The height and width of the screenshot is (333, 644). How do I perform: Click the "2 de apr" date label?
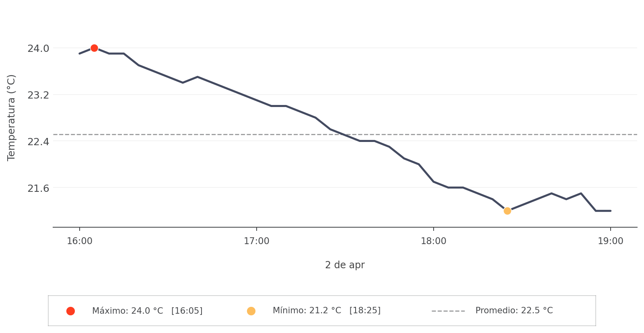[x=345, y=265]
